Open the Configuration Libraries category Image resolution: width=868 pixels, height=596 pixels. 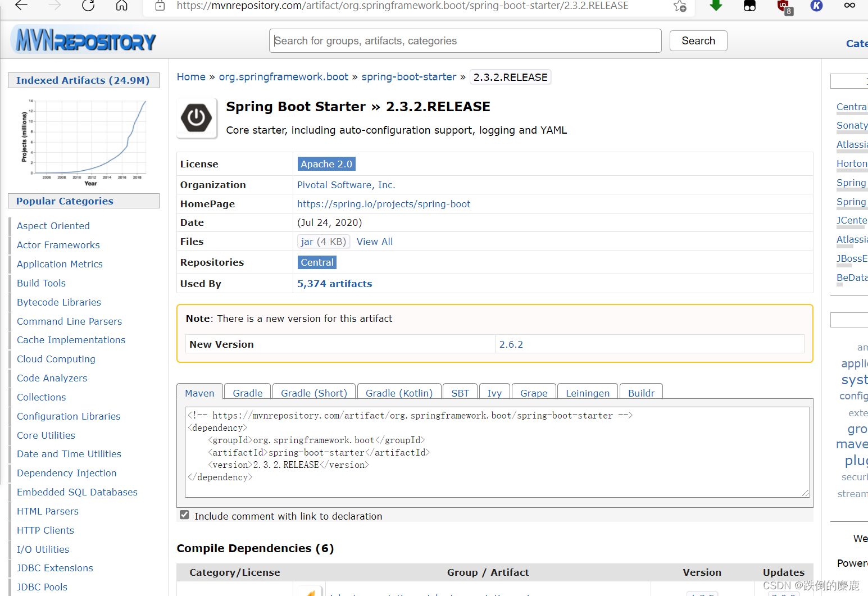pos(69,416)
